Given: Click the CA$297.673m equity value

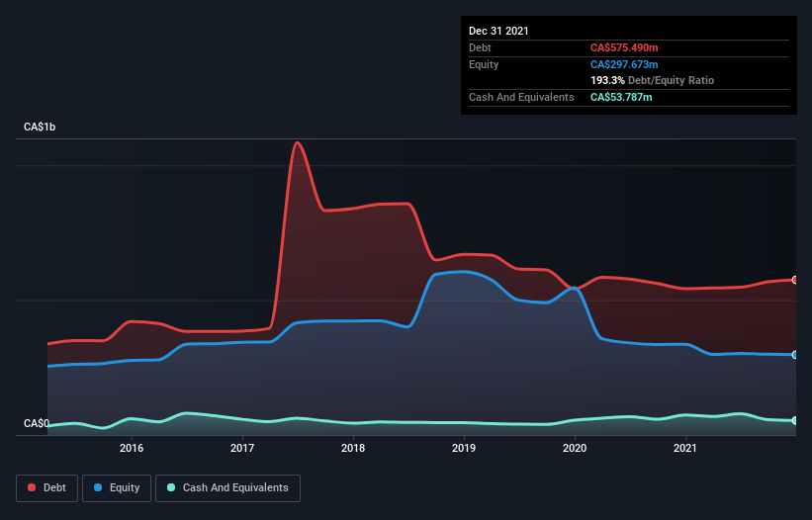Looking at the screenshot, I should pyautogui.click(x=624, y=64).
